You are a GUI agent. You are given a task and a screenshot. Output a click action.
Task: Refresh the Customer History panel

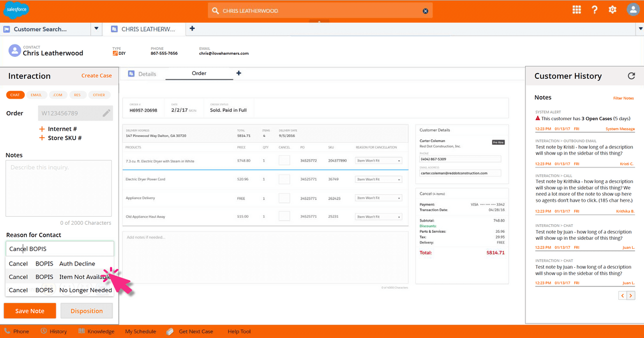pyautogui.click(x=631, y=76)
